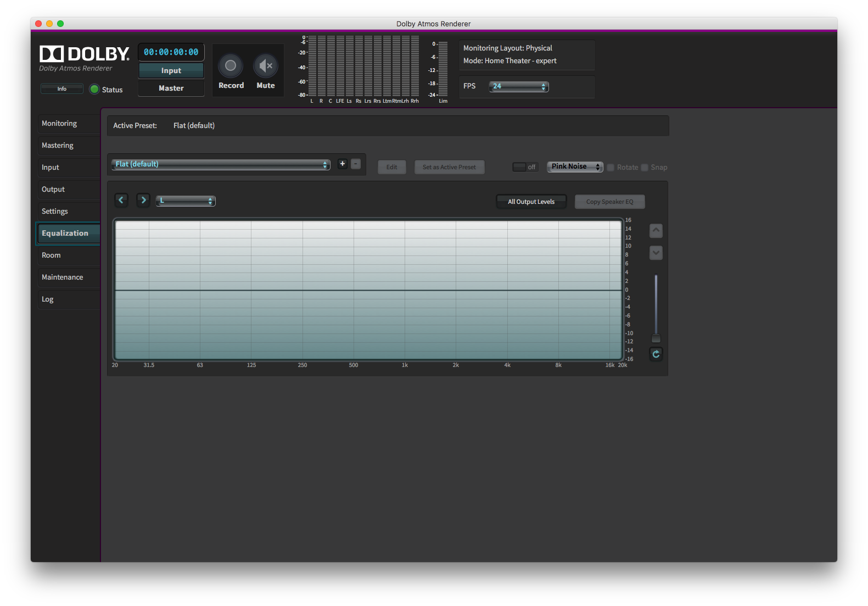The height and width of the screenshot is (606, 868).
Task: Enable the Snap checkbox
Action: 645,168
